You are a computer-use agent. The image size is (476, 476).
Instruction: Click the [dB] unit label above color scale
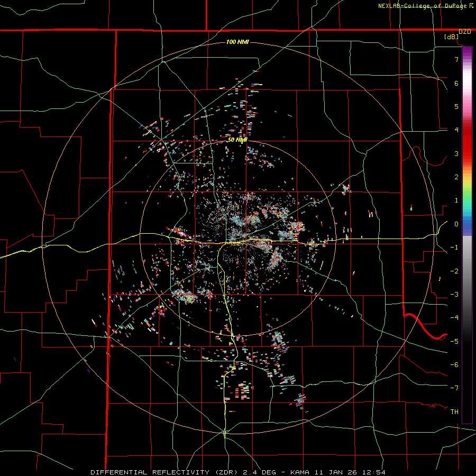(452, 37)
